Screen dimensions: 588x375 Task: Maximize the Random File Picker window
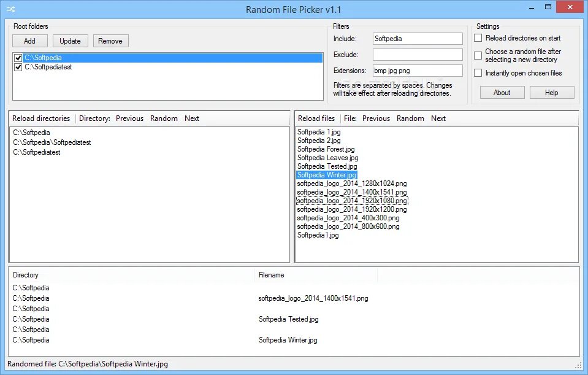point(548,7)
